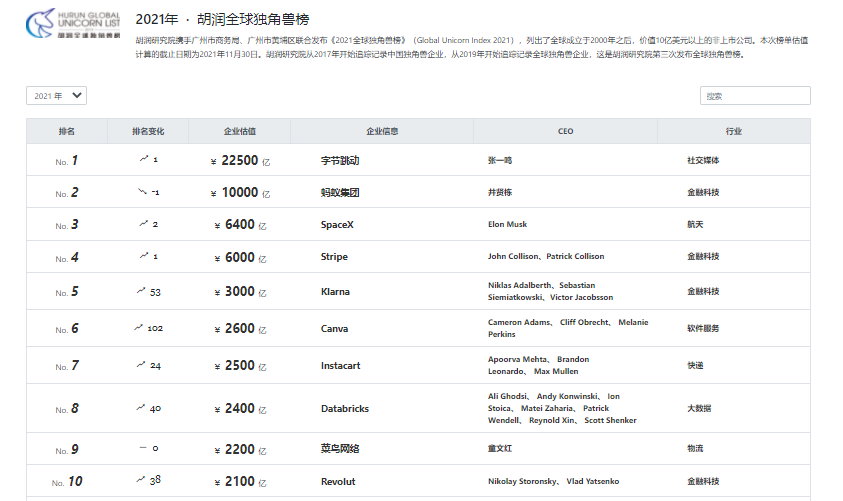Click rank change value 102 in Canva row
The width and height of the screenshot is (843, 501).
(155, 328)
